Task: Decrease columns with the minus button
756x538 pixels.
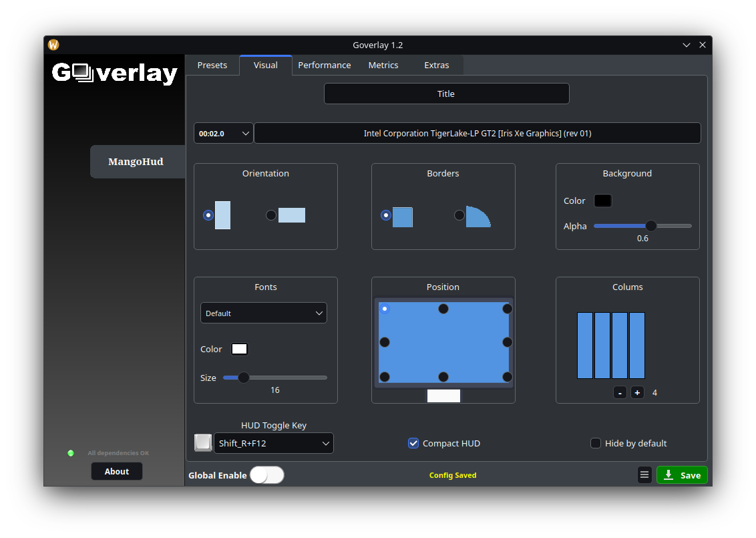Action: [x=620, y=393]
